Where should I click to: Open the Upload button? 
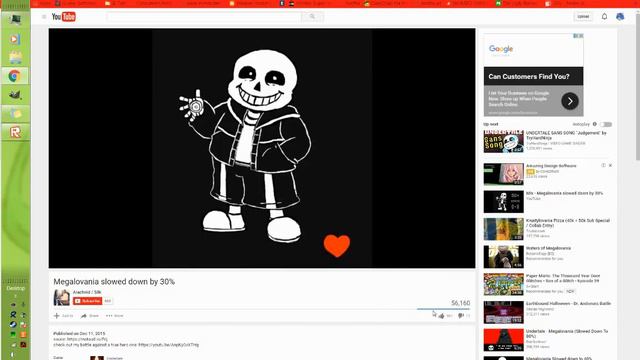point(583,16)
